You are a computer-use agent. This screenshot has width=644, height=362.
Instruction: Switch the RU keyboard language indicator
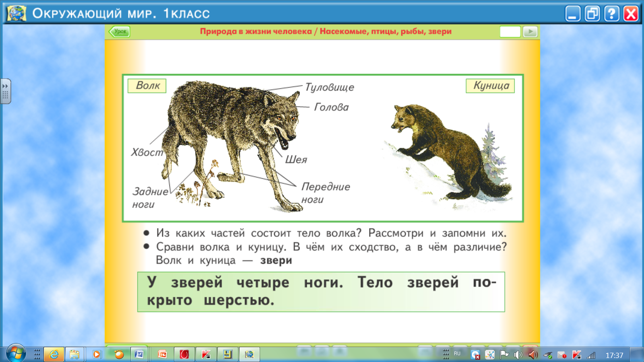pos(457,354)
